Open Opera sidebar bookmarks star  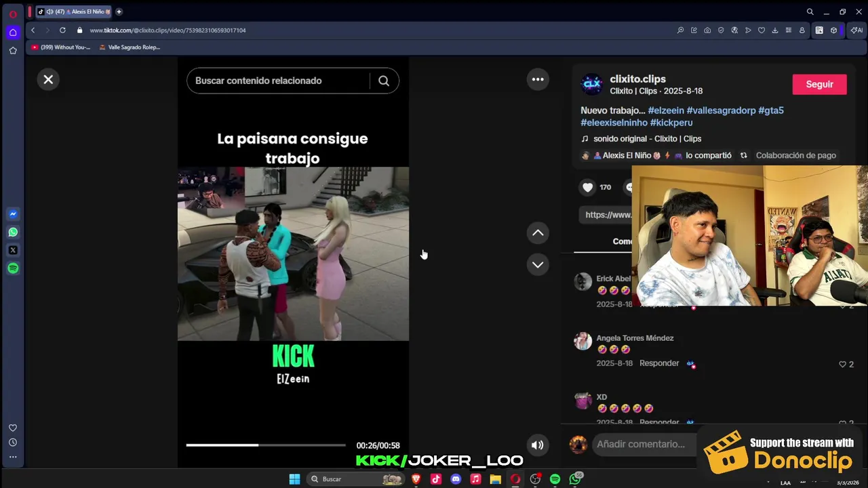coord(13,50)
